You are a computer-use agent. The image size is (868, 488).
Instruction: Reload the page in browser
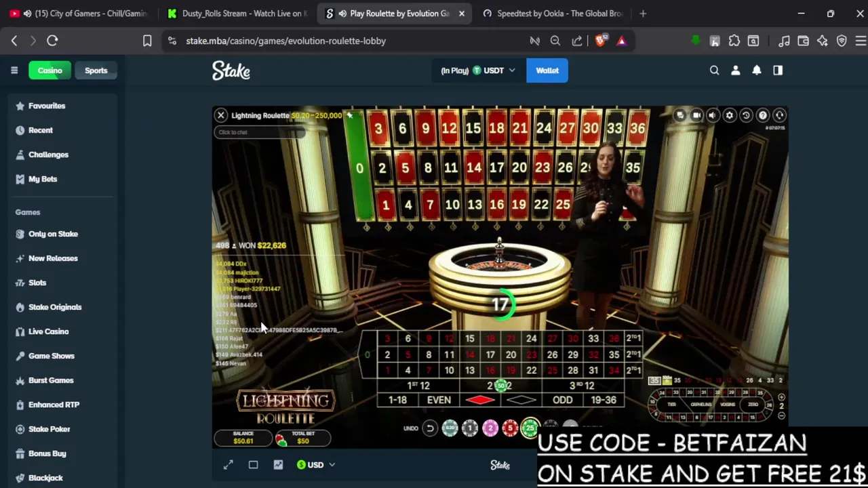tap(52, 41)
